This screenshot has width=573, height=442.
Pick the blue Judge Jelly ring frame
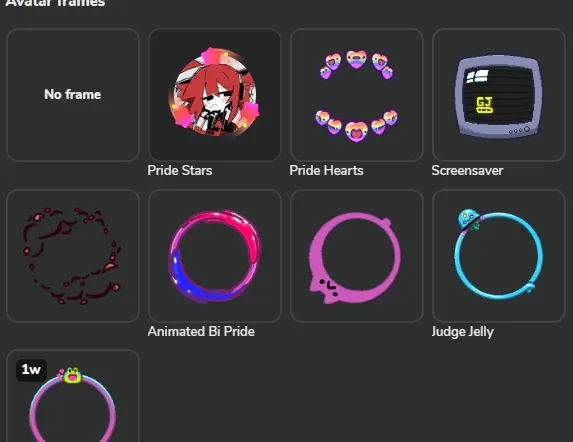pos(499,256)
